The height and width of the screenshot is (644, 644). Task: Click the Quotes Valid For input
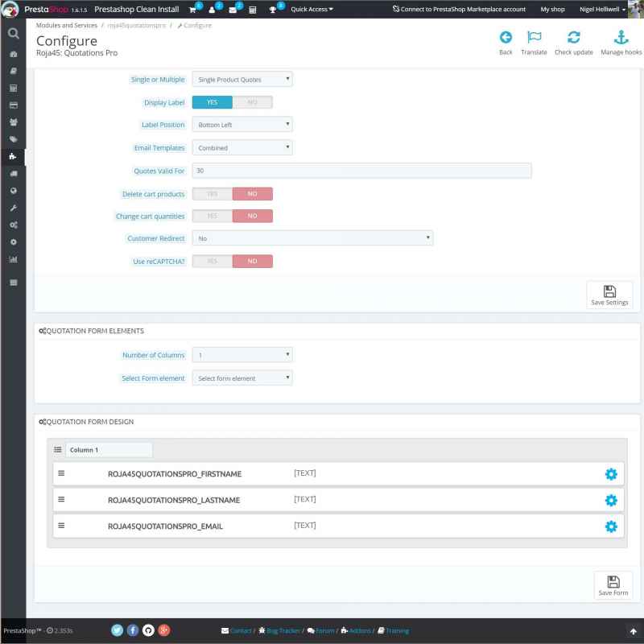pyautogui.click(x=361, y=171)
